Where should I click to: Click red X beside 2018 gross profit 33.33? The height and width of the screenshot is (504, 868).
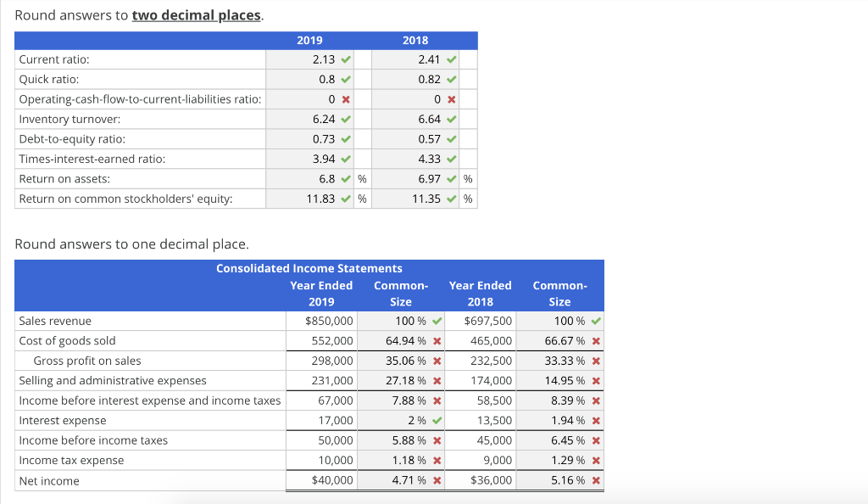(x=596, y=361)
